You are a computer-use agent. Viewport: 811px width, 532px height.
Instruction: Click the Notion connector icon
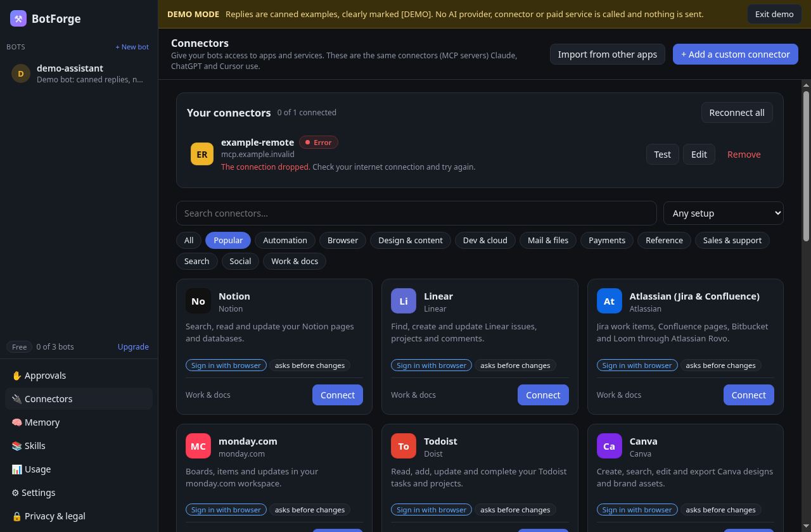point(198,301)
